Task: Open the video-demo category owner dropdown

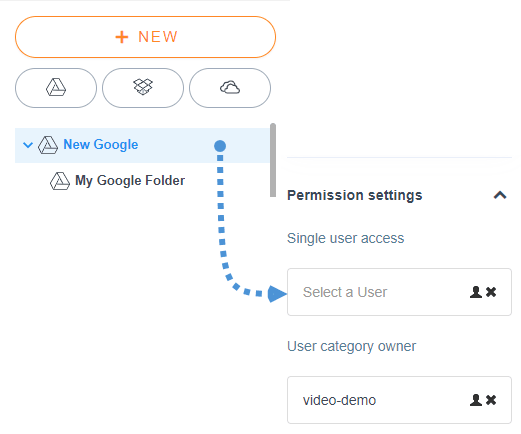Action: pyautogui.click(x=399, y=400)
